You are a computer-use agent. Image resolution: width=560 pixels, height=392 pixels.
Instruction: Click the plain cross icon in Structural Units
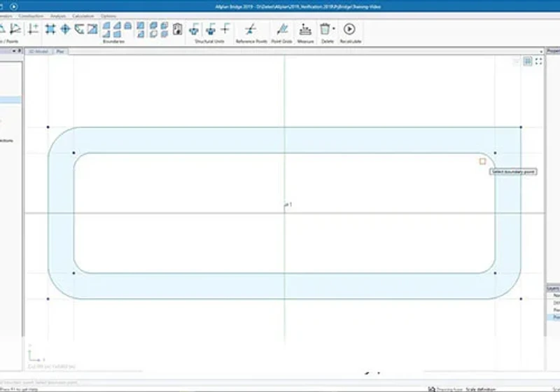(x=225, y=29)
